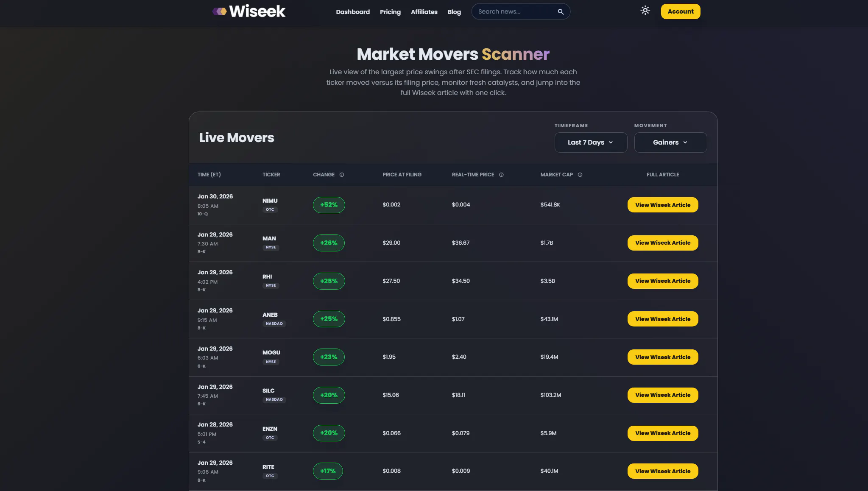
Task: Click the S-4 filing type label
Action: coord(201,442)
